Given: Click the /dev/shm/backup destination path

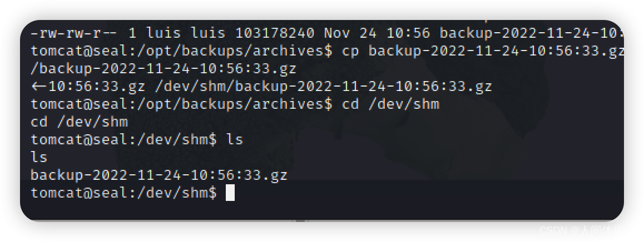Looking at the screenshot, I should tap(323, 86).
